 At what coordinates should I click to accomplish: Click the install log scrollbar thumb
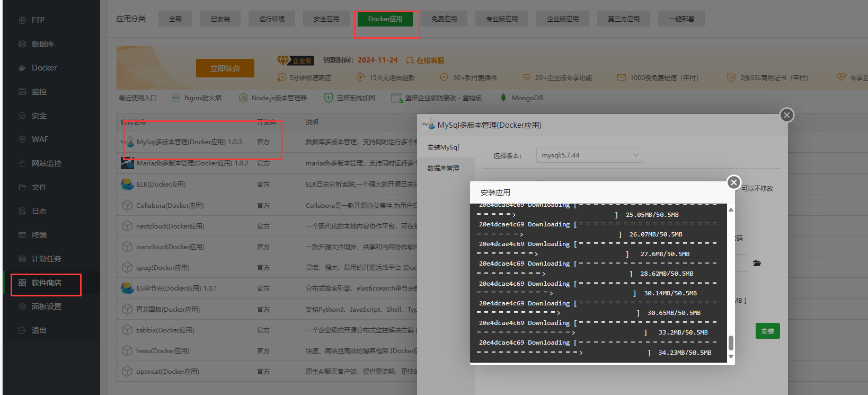coord(731,343)
